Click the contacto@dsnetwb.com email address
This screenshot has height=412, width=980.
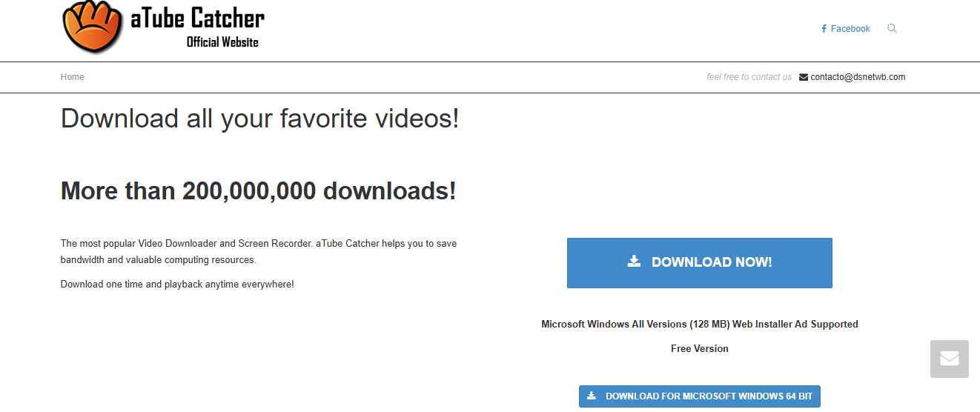coord(858,77)
